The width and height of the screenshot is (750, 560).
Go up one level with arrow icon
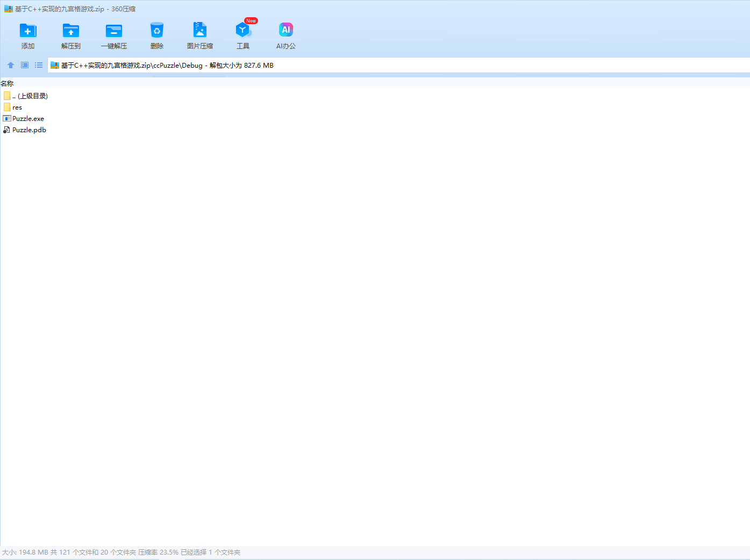coord(11,65)
